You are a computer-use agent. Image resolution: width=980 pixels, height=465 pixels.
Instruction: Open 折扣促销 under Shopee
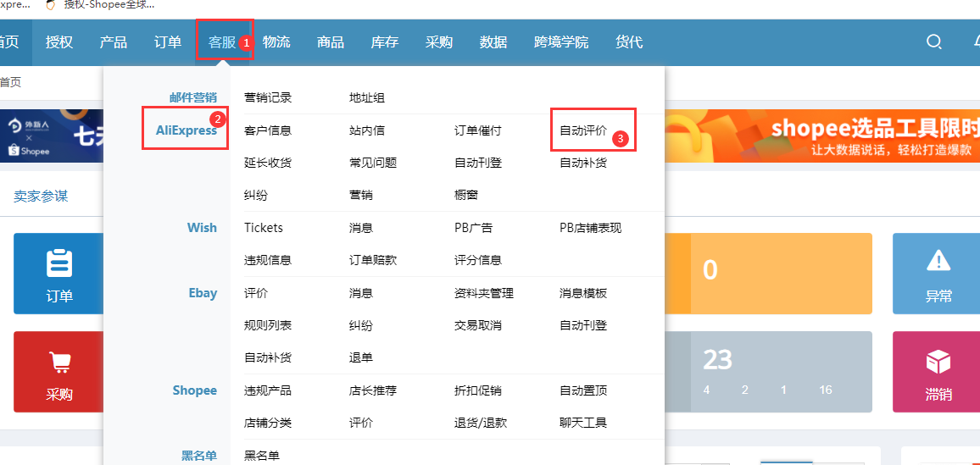[478, 390]
